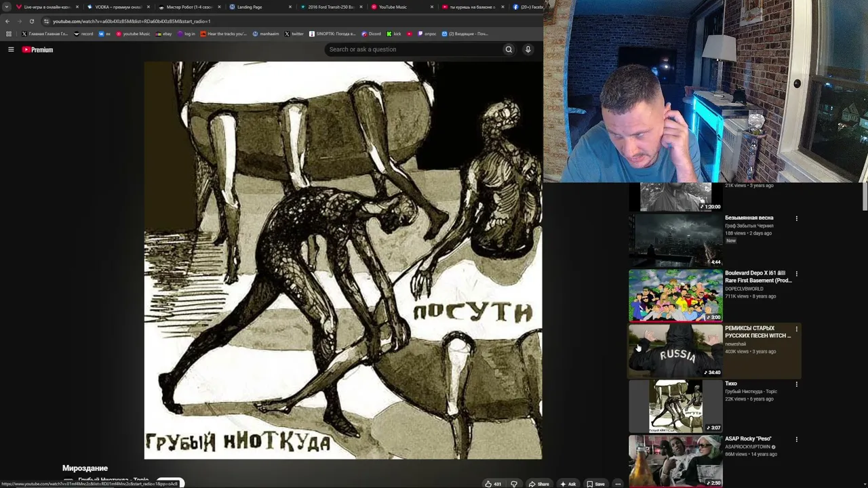
Task: Like the video with thumbs-up 431
Action: pyautogui.click(x=493, y=484)
